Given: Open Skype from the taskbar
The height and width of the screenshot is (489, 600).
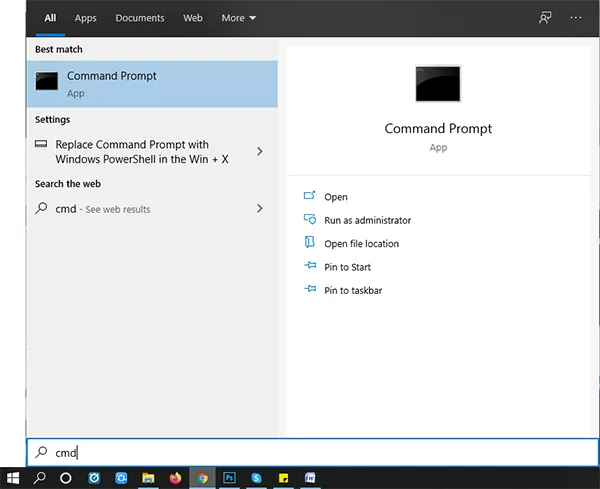Looking at the screenshot, I should [257, 478].
